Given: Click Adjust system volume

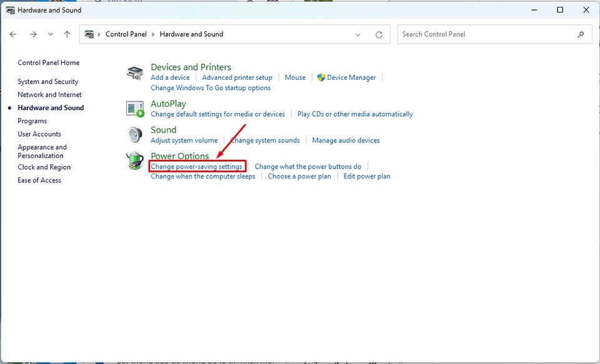Looking at the screenshot, I should (184, 140).
